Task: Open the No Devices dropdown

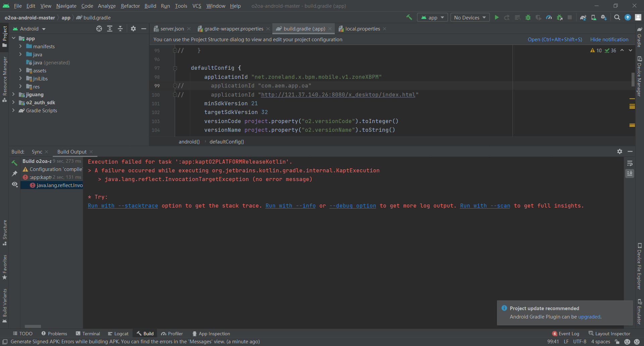Action: point(470,17)
